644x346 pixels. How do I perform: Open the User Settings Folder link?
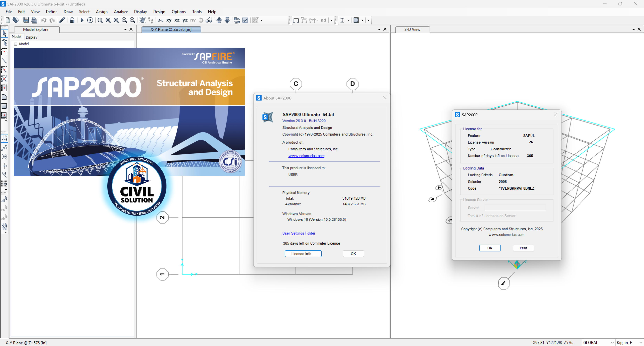(x=299, y=233)
